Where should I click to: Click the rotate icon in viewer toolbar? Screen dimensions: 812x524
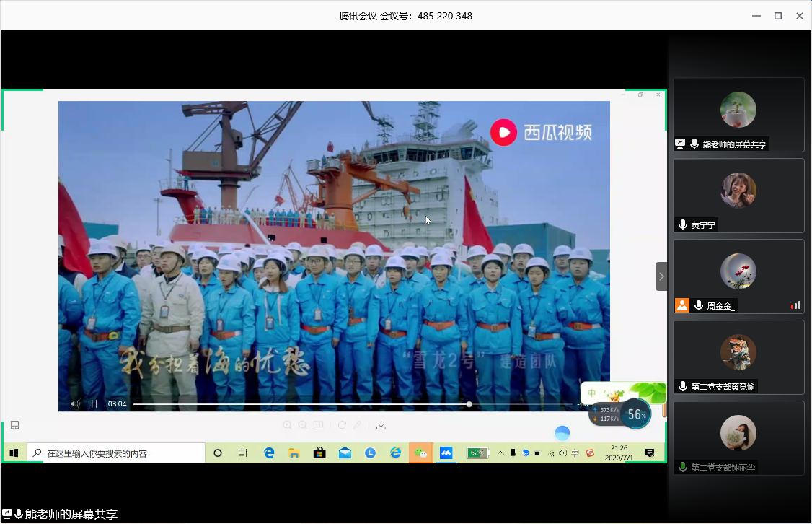pyautogui.click(x=342, y=425)
